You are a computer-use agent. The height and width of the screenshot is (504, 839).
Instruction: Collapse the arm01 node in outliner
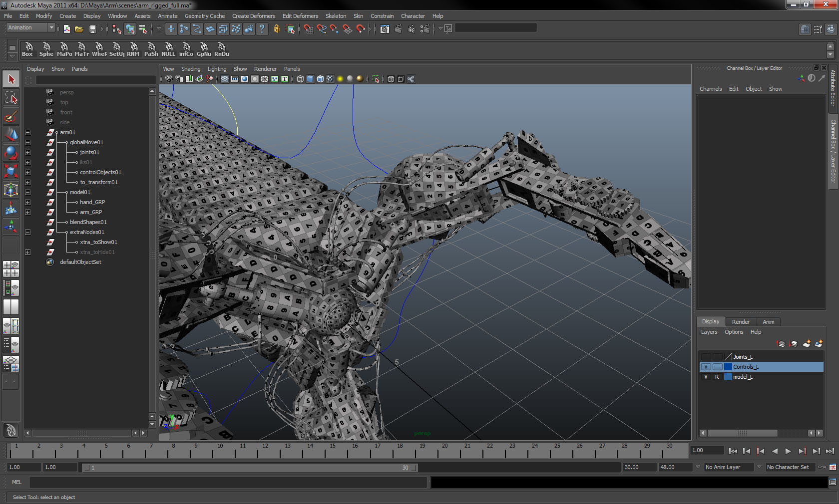(x=28, y=132)
